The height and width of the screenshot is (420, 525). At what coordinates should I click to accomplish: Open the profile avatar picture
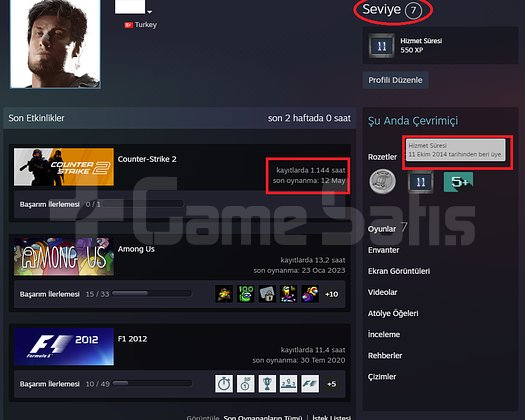(55, 44)
